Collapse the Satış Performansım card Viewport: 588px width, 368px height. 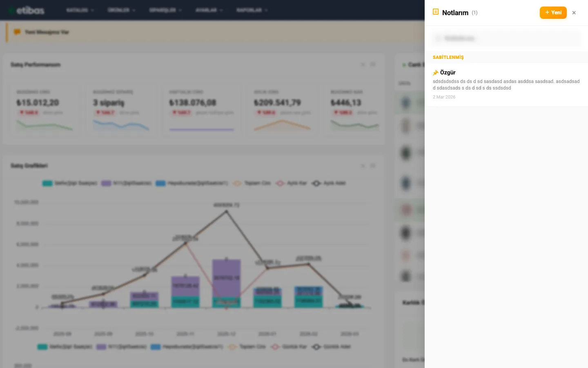363,65
